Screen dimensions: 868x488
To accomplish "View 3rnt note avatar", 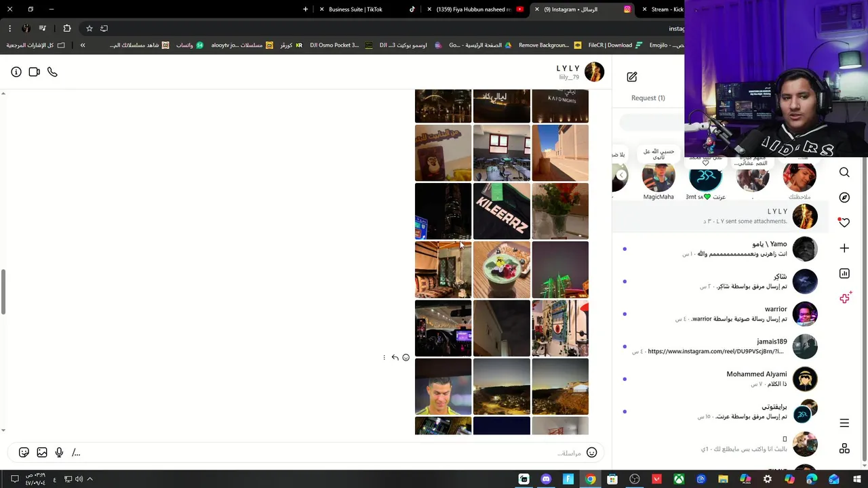I will (x=705, y=176).
